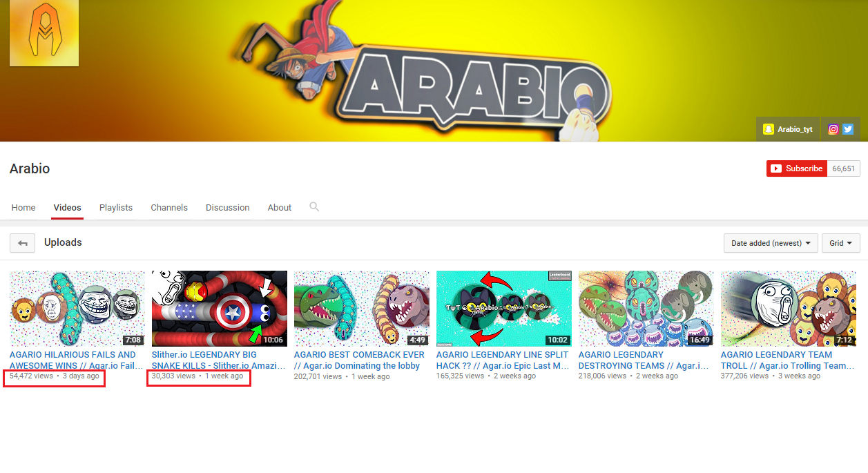Image resolution: width=868 pixels, height=473 pixels.
Task: Click the AGARIO LEGENDARY TEAM TROLL title
Action: (x=787, y=360)
